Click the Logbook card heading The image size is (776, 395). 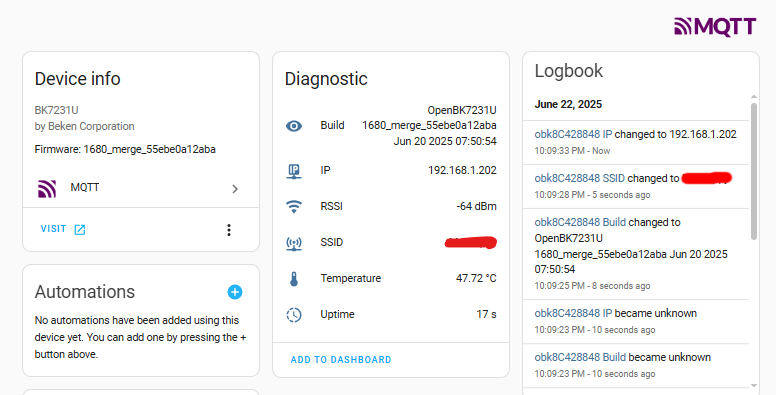pos(569,71)
